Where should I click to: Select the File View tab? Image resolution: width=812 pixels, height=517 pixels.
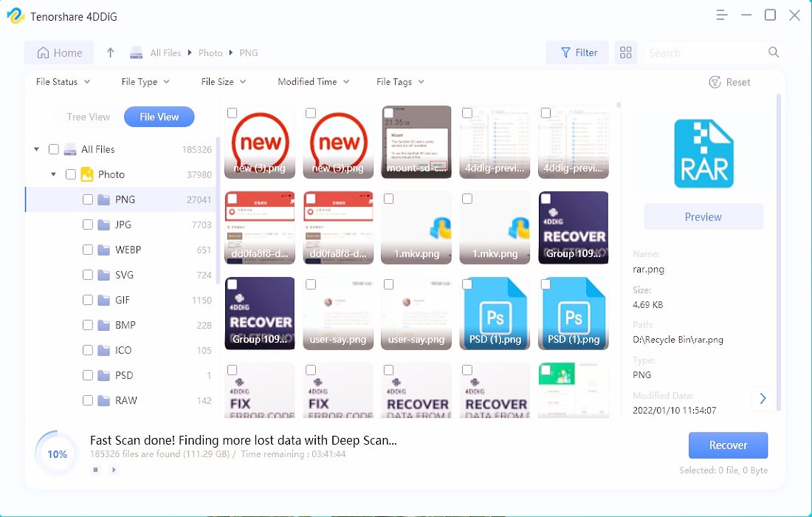tap(159, 117)
